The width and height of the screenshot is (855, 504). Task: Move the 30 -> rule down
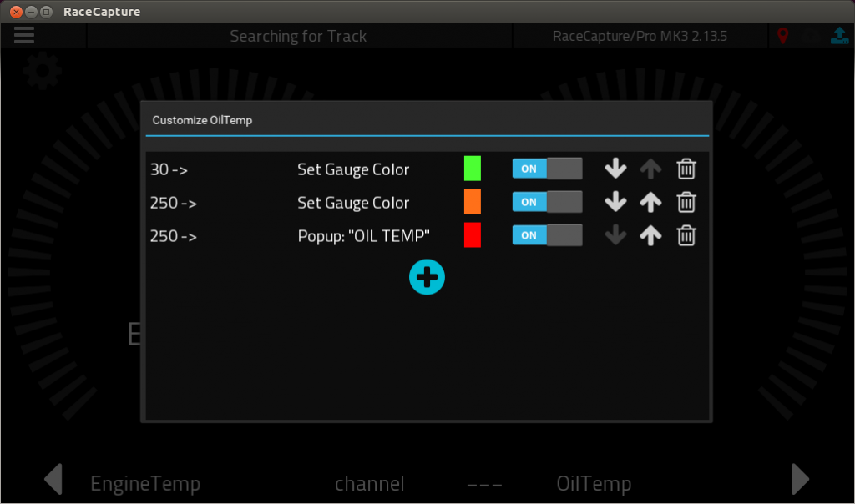pos(615,169)
